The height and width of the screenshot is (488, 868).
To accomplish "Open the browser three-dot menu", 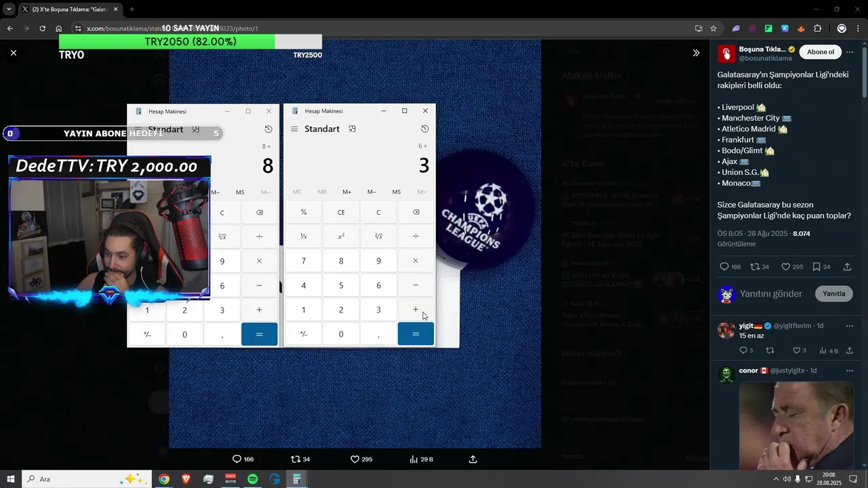I will 858,28.
